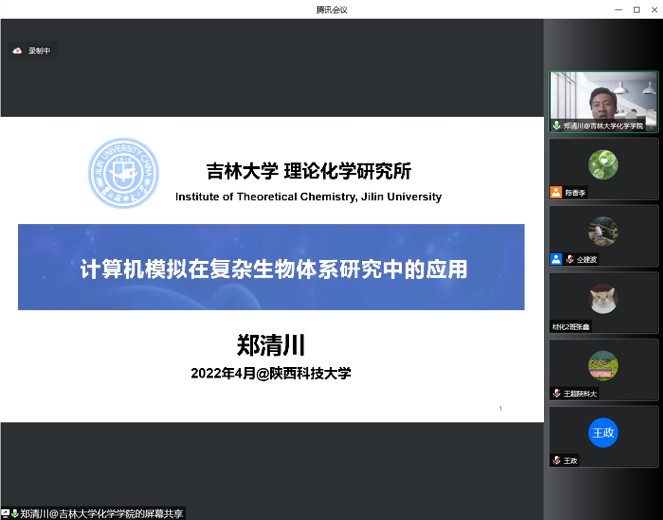Click the blue slide title banner
The height and width of the screenshot is (520, 663).
[x=271, y=267]
